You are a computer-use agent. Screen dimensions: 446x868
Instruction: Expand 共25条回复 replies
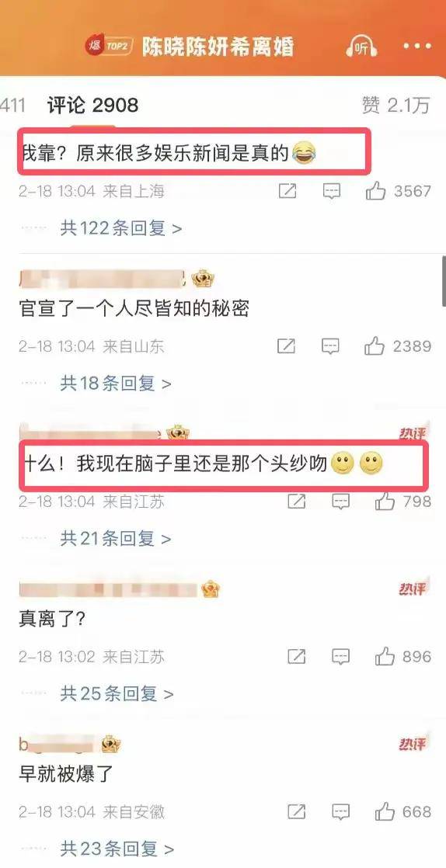coord(117,693)
